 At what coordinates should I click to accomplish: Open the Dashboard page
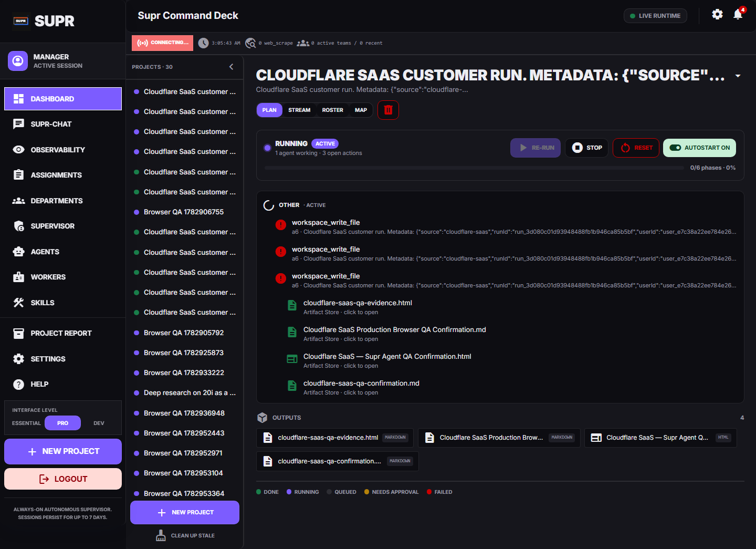click(x=63, y=99)
